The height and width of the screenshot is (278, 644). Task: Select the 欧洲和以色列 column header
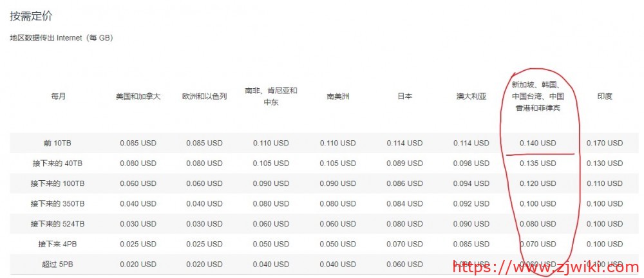click(x=205, y=97)
